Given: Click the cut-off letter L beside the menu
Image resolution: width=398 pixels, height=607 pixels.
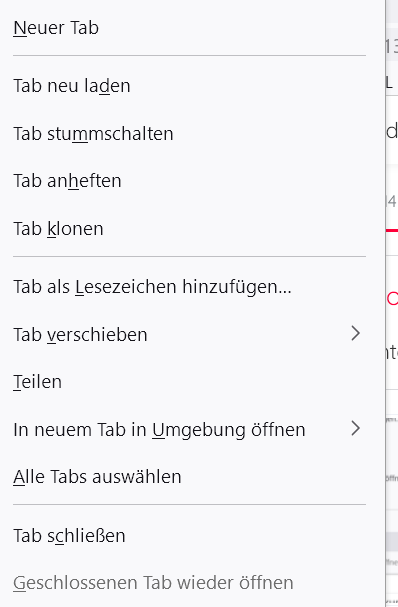Looking at the screenshot, I should (x=389, y=82).
